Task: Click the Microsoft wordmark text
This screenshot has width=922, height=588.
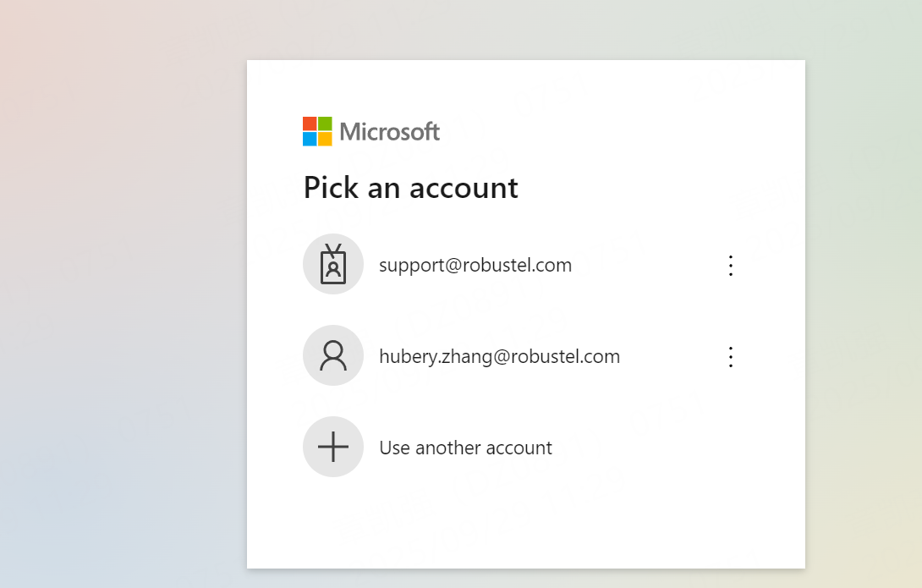Action: point(390,132)
